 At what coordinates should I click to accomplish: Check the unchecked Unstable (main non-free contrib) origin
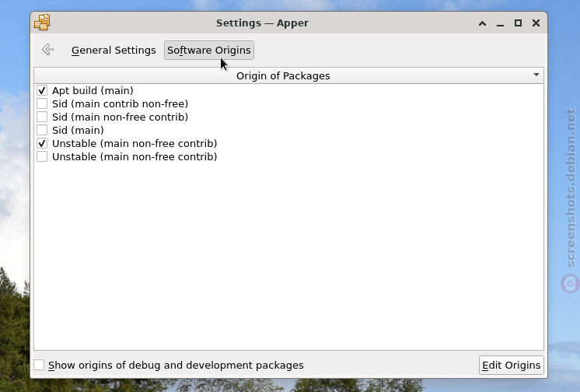(x=42, y=156)
